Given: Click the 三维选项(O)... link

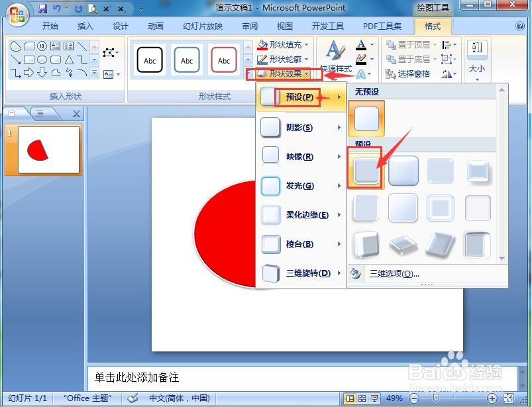Looking at the screenshot, I should tap(394, 273).
